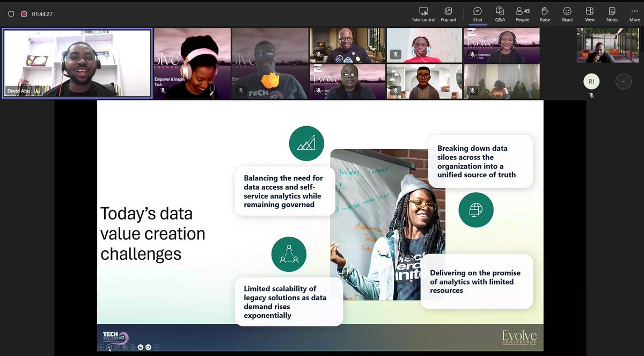The image size is (644, 356).
Task: Click the David Abu name label
Action: coord(19,91)
